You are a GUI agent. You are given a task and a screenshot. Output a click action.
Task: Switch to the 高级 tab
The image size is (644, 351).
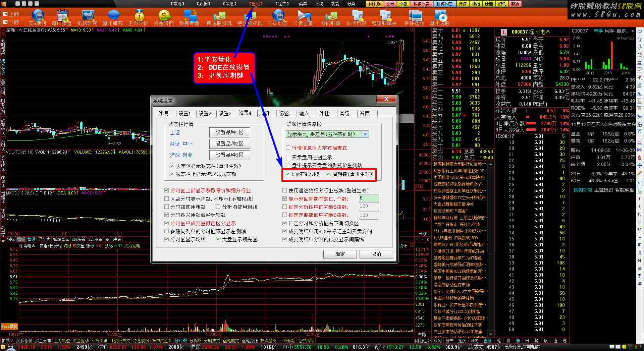click(344, 113)
